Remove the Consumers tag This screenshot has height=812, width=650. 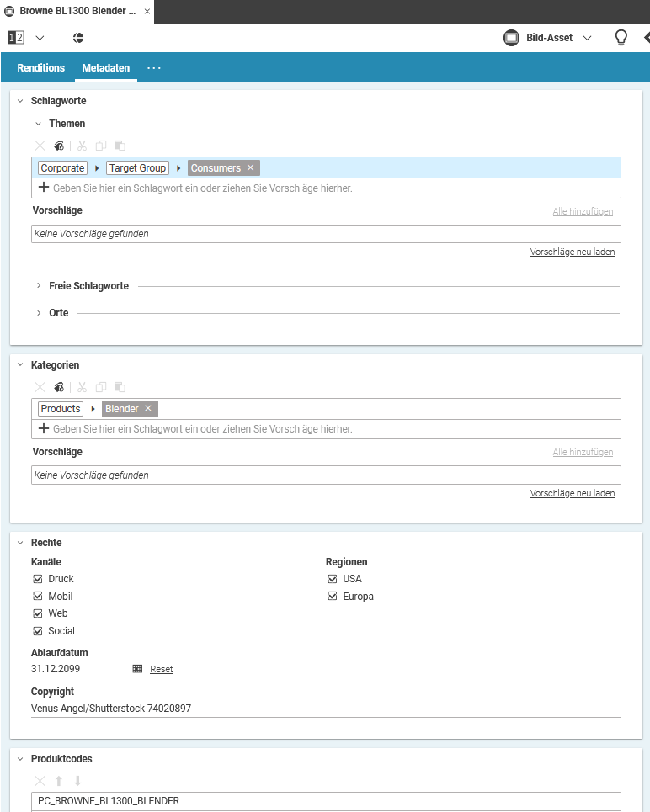click(250, 167)
